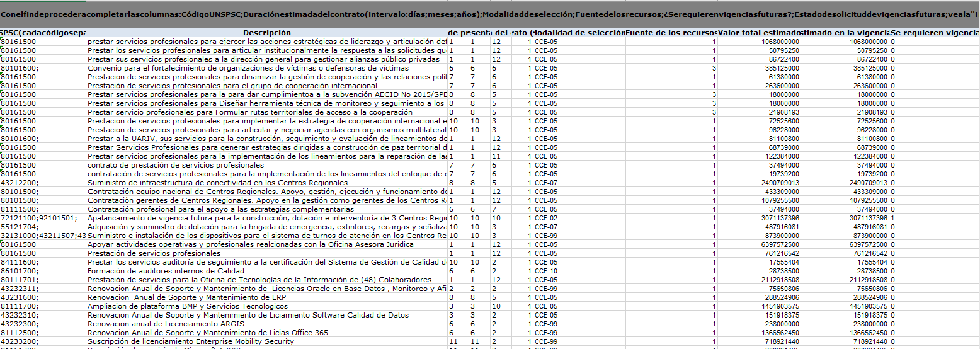Select 'Apoyar actividades operativas y profesionales' cell

(x=267, y=244)
